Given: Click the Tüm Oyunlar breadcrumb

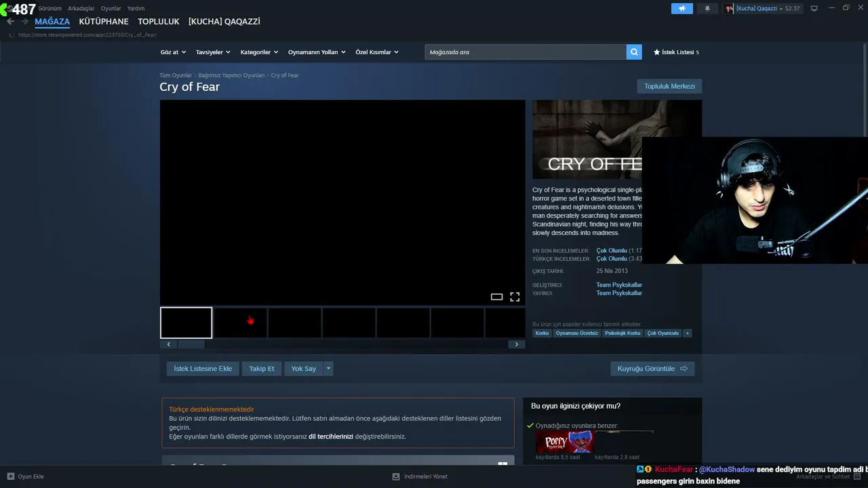Looking at the screenshot, I should [176, 75].
